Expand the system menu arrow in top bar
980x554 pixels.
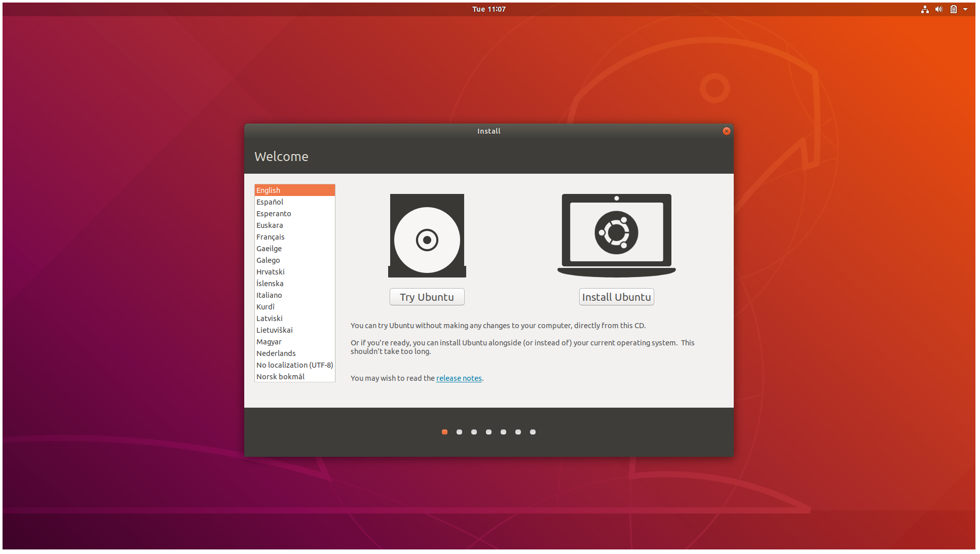965,9
